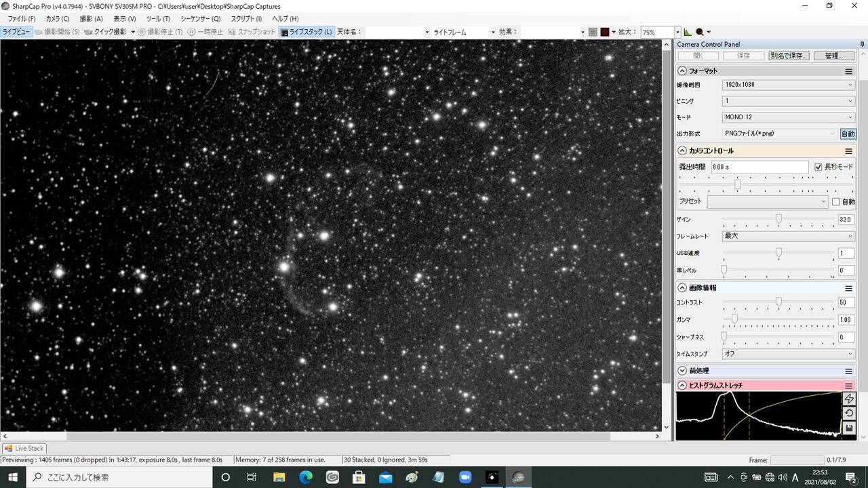Open the カメラコントロール section hamburger menu

[848, 151]
